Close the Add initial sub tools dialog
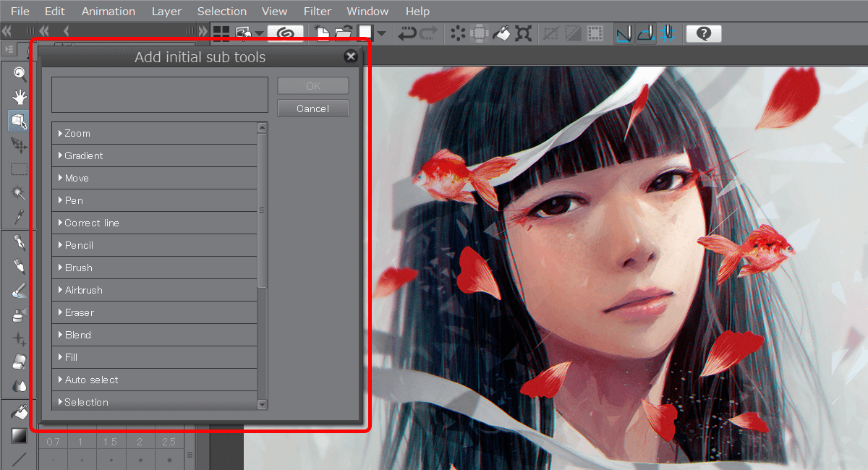 coord(351,56)
